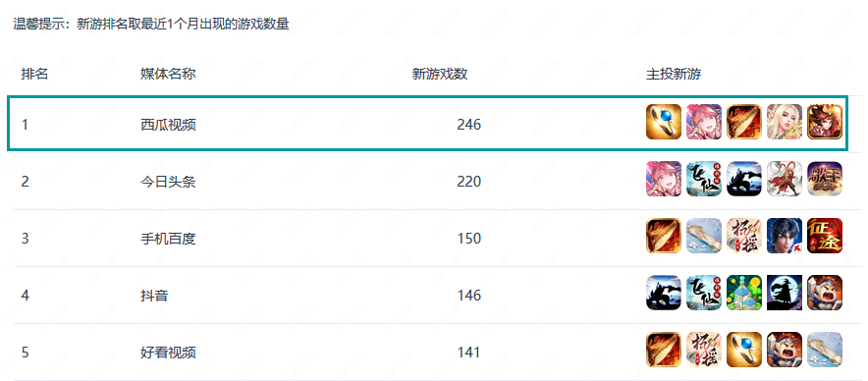Open the 今日头条 media entry

pos(168,182)
